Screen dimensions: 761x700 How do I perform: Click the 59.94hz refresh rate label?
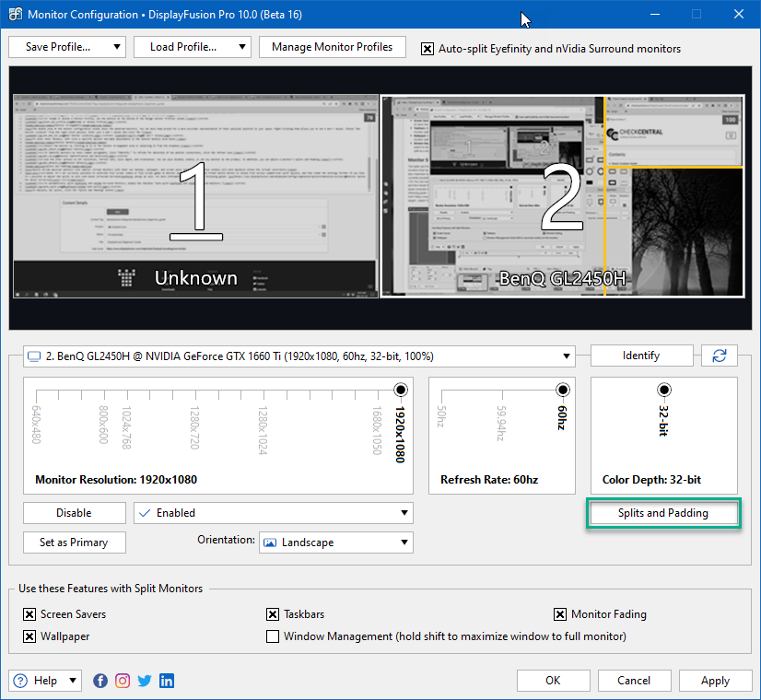[501, 423]
